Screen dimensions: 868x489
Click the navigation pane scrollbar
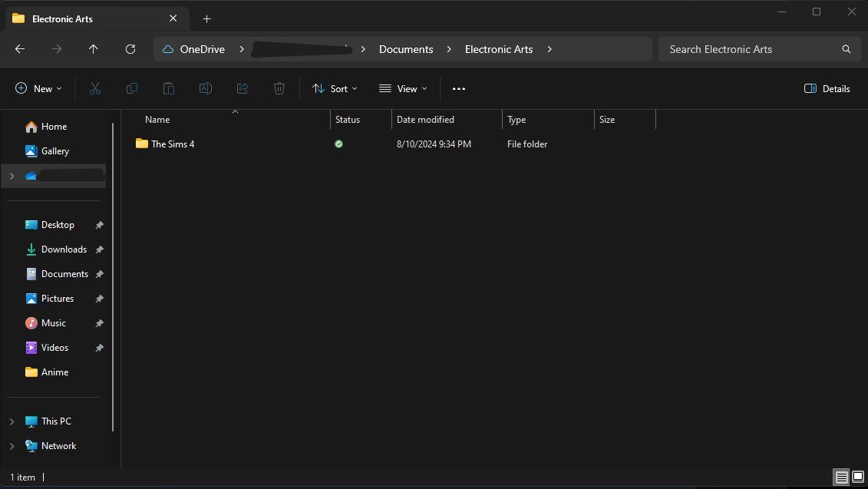tap(113, 277)
